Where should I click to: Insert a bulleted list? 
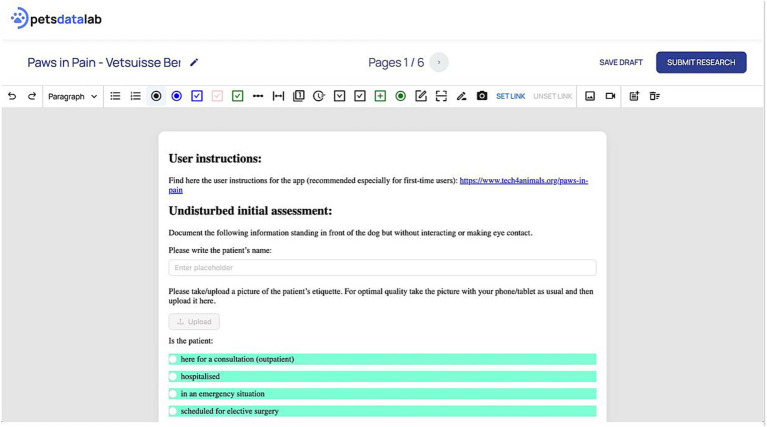pos(115,96)
